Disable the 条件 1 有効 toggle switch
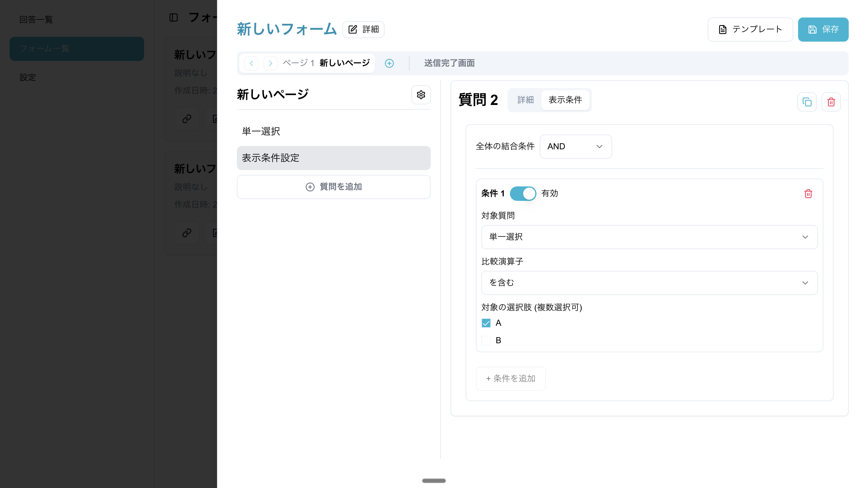The width and height of the screenshot is (868, 488). pyautogui.click(x=523, y=194)
